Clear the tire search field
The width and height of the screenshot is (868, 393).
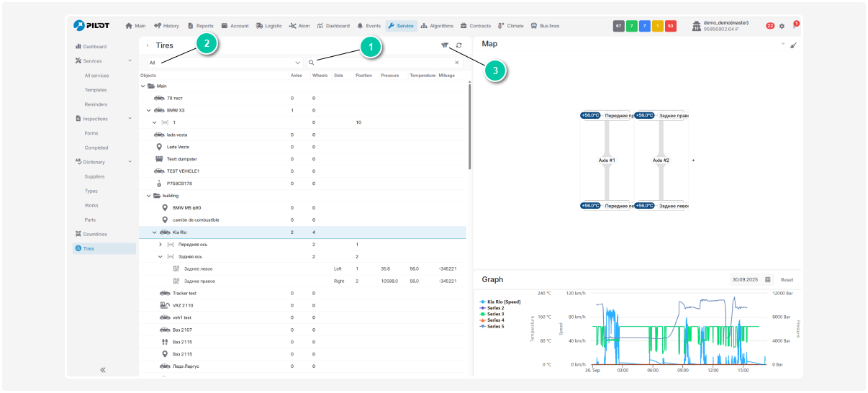[x=456, y=63]
